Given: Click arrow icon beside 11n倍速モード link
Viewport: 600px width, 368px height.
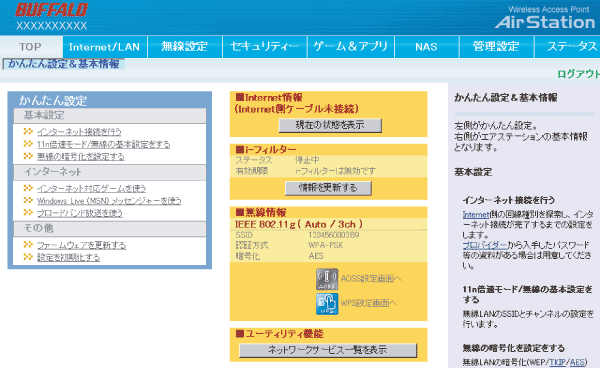Looking at the screenshot, I should (x=28, y=144).
